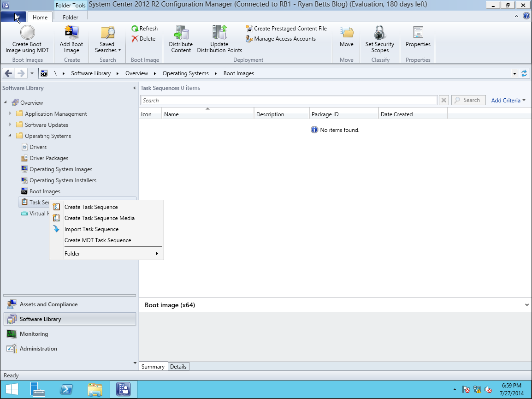Screen dimensions: 532x399
Task: Expand the Software Updates node
Action: 10,125
